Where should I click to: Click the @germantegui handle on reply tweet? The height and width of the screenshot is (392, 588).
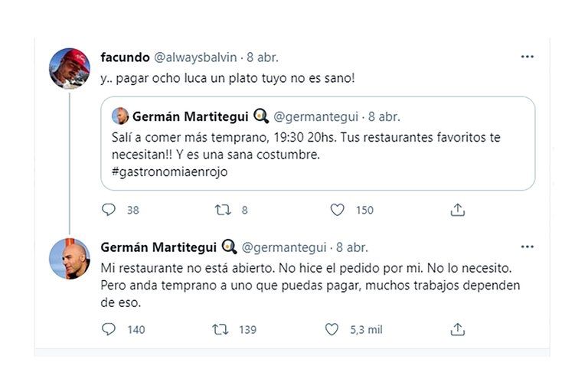285,247
